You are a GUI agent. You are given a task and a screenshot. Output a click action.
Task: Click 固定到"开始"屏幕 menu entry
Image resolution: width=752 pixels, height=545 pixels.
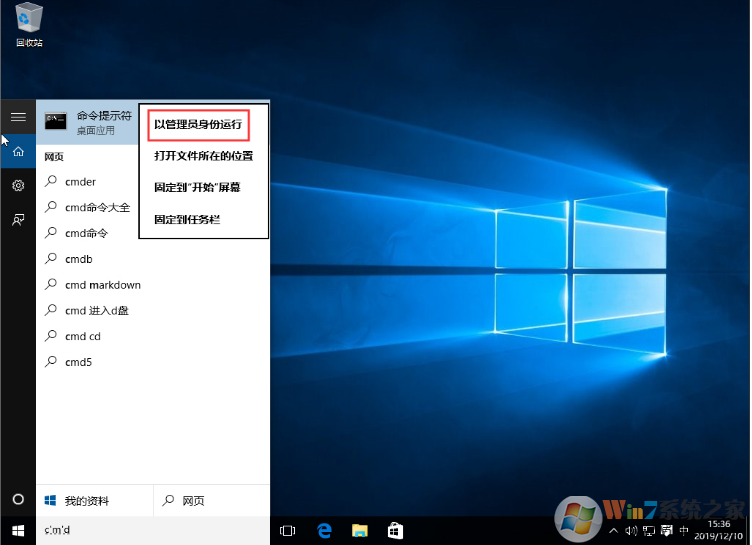click(x=197, y=187)
